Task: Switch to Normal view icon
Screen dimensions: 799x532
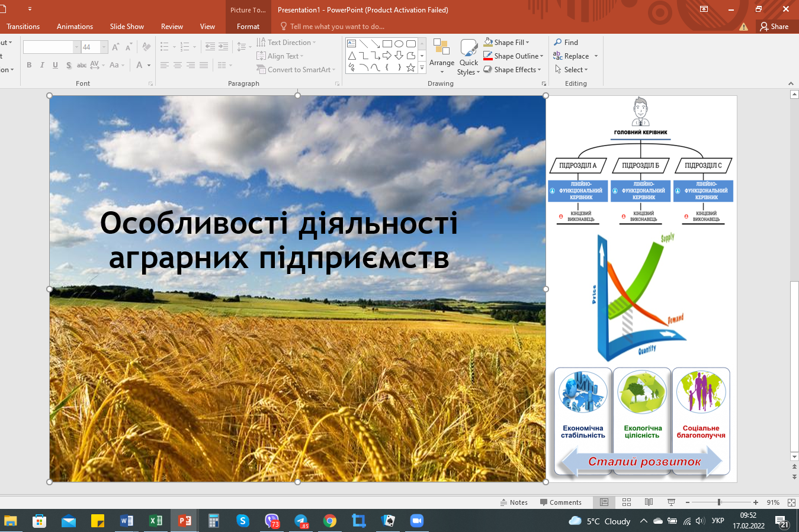Action: point(604,502)
